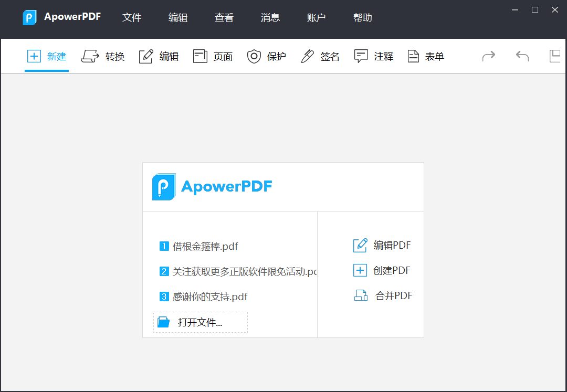567x392 pixels.
Task: Open the 文件 menu
Action: tap(132, 17)
